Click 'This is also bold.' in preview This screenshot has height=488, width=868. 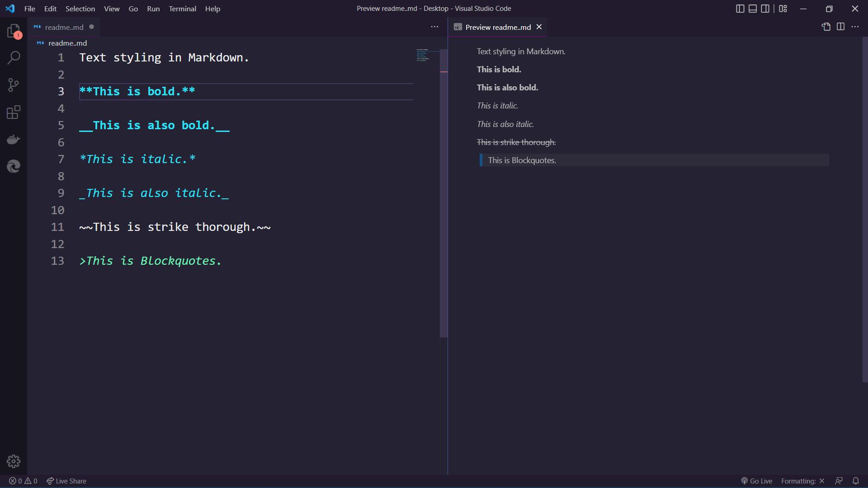(507, 88)
